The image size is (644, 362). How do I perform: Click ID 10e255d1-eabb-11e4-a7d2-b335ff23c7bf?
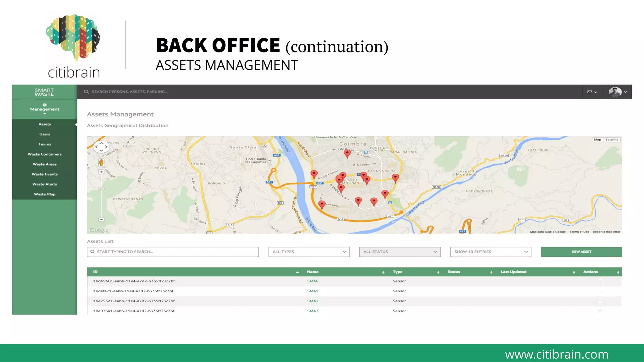[x=134, y=301]
